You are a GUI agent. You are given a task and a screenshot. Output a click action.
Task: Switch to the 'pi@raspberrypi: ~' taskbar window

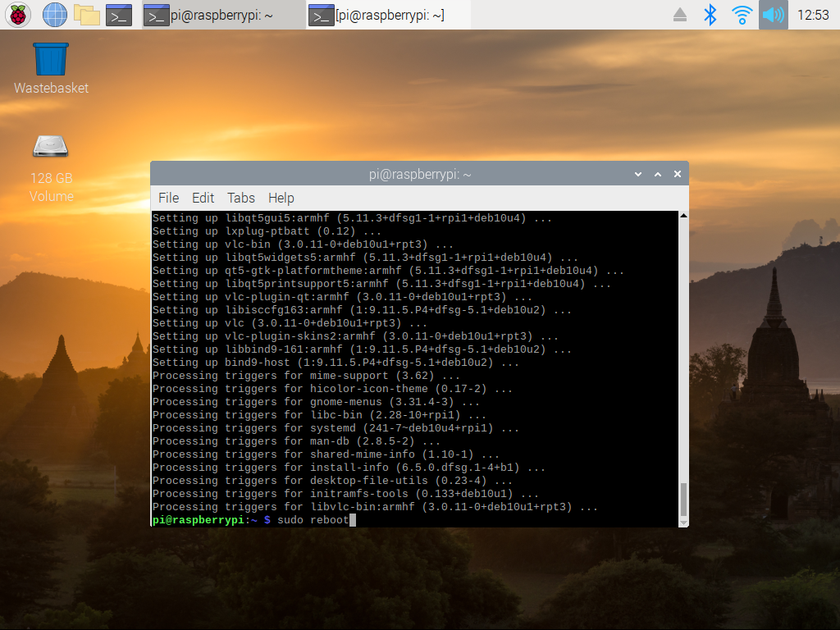223,15
